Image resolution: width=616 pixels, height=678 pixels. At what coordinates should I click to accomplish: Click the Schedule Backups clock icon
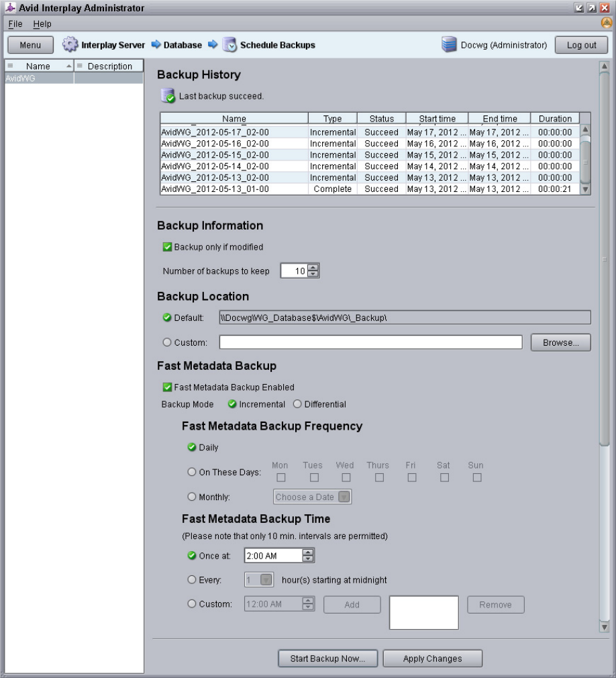(229, 44)
